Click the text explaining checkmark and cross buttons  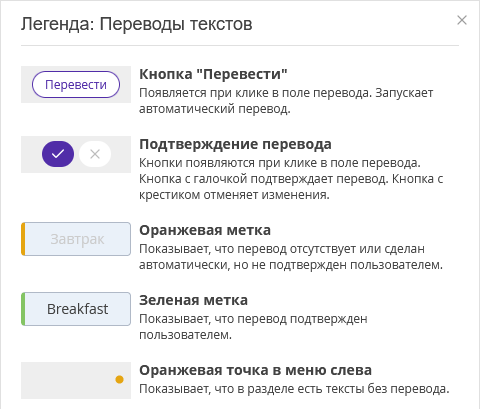click(x=291, y=179)
